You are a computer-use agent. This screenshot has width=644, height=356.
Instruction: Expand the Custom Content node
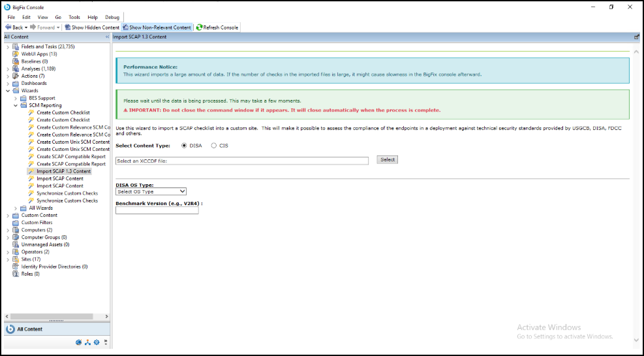coord(8,216)
